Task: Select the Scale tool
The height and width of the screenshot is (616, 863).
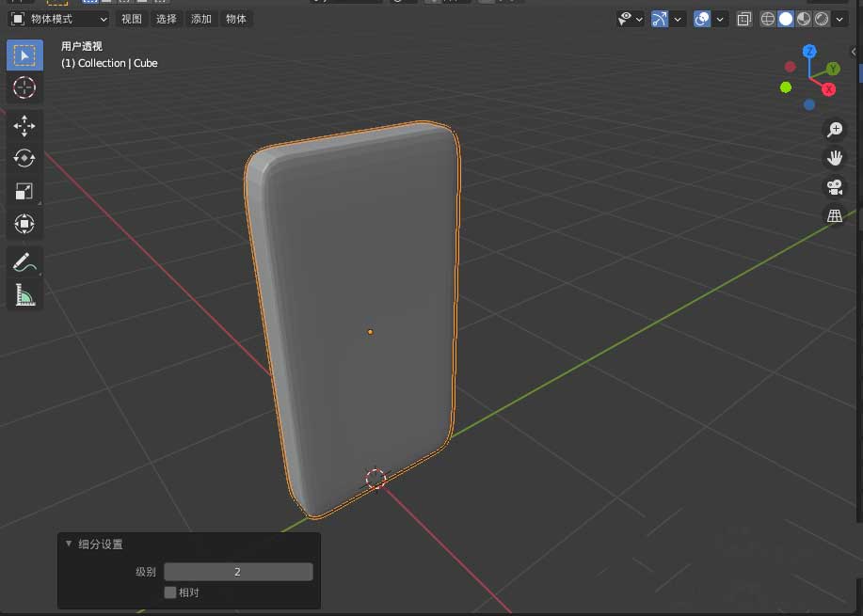Action: point(24,191)
